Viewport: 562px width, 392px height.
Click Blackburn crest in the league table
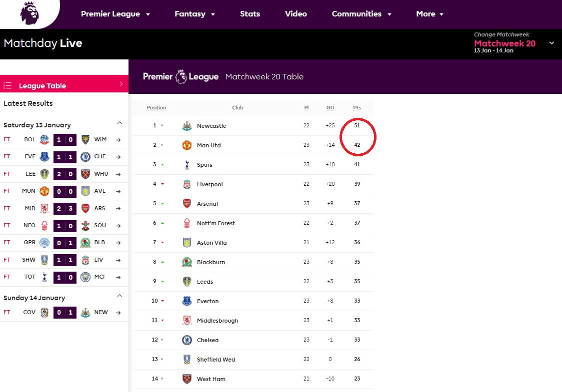tap(187, 262)
